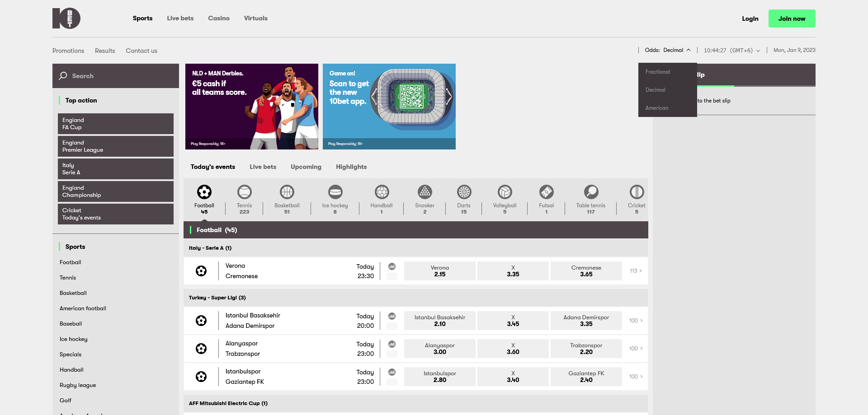Screen dimensions: 868x415
Task: Click the 10bet logo
Action: tap(66, 19)
